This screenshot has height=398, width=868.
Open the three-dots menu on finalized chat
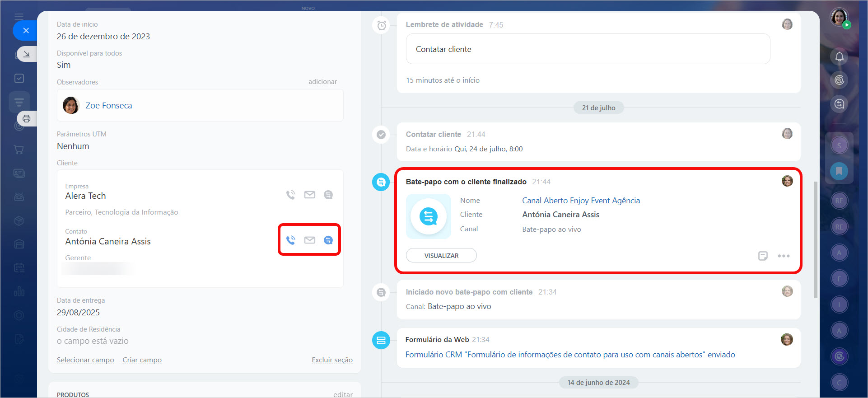[x=784, y=256]
